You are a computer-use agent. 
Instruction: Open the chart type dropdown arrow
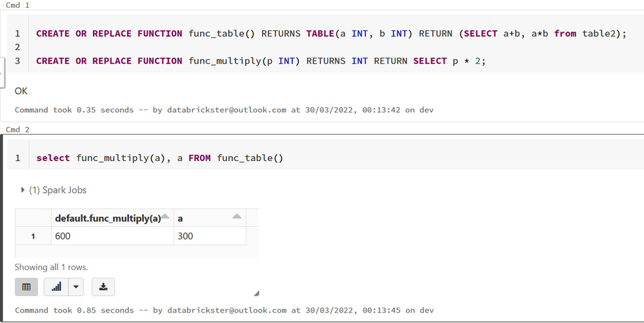[76, 287]
